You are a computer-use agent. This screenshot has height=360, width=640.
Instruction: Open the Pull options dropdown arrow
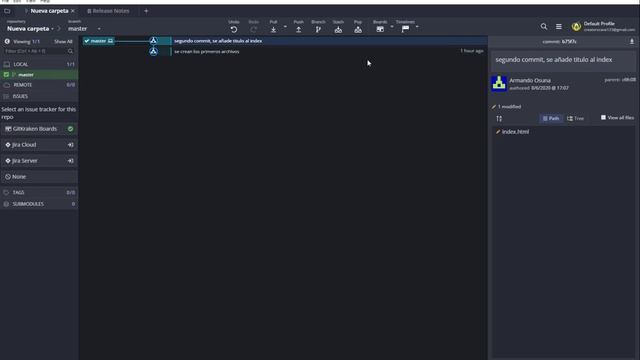pyautogui.click(x=285, y=27)
